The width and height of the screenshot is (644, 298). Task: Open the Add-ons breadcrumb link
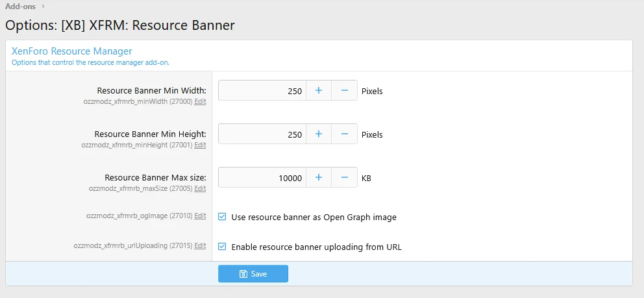(x=20, y=6)
